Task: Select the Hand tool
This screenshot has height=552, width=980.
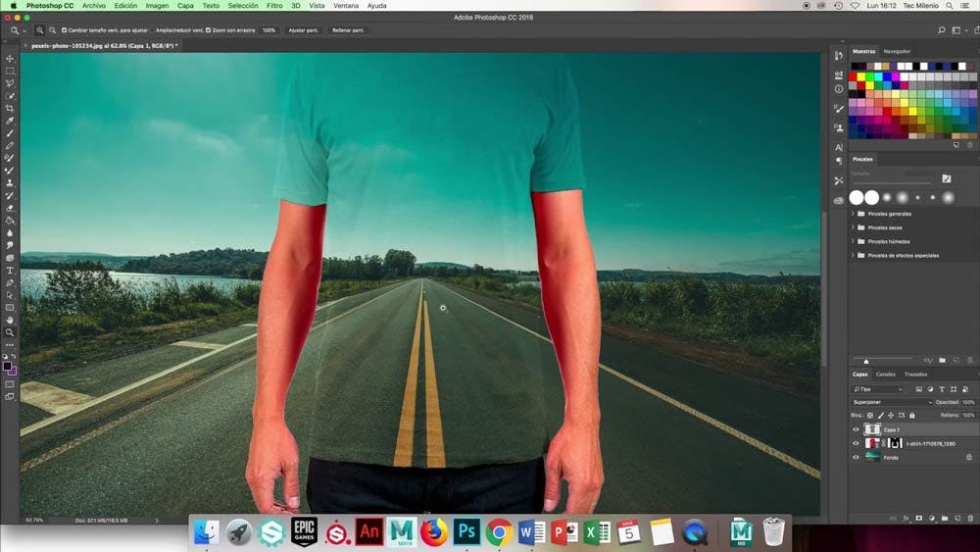Action: pos(10,320)
